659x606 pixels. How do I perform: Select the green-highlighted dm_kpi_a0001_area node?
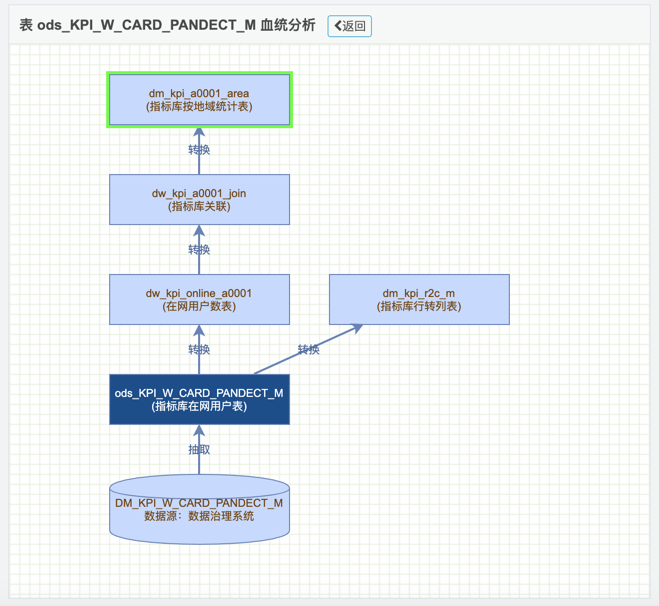(x=199, y=100)
